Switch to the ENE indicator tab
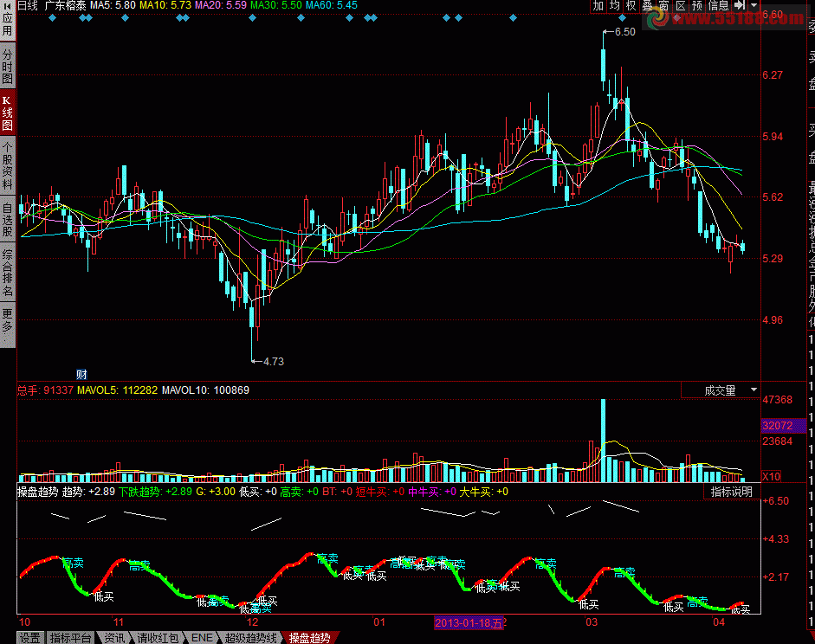Viewport: 815px width, 644px height. click(202, 638)
